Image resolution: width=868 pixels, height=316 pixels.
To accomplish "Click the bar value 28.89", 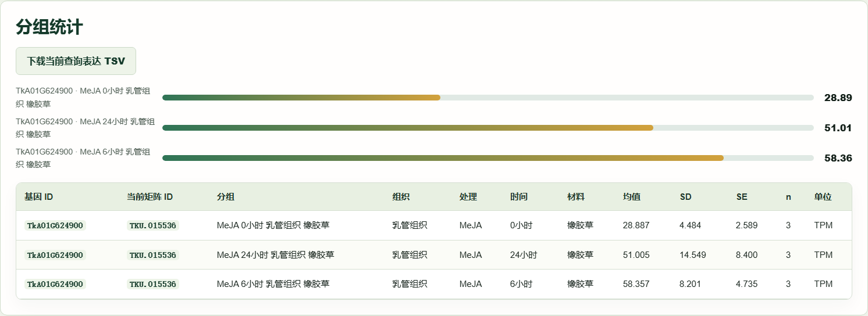I will 838,98.
